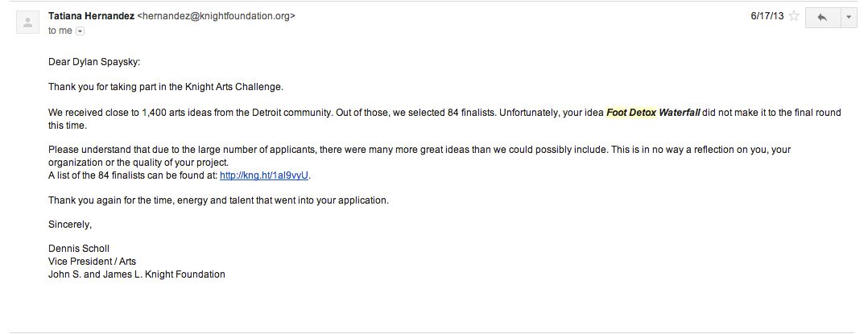Open the kng.ht finalists link
The height and width of the screenshot is (334, 868).
pos(265,175)
